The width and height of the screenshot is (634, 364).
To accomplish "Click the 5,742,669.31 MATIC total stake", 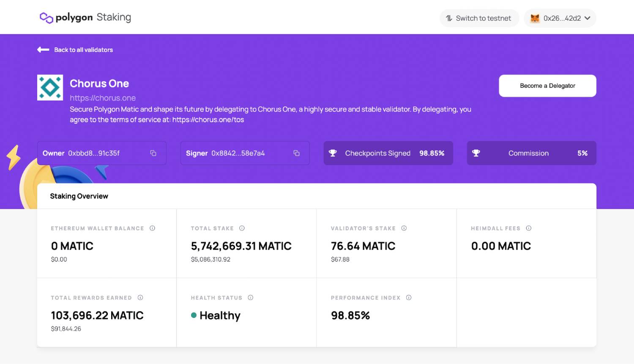I will click(x=241, y=246).
